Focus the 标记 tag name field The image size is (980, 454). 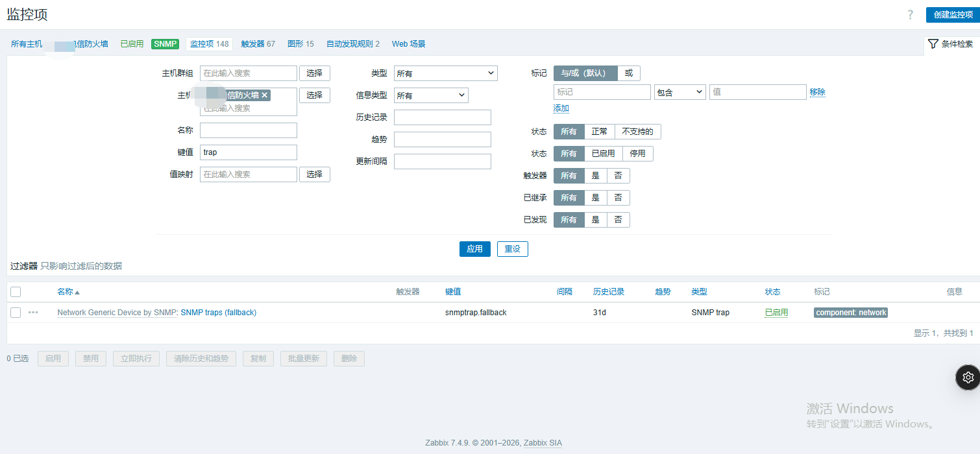[602, 92]
